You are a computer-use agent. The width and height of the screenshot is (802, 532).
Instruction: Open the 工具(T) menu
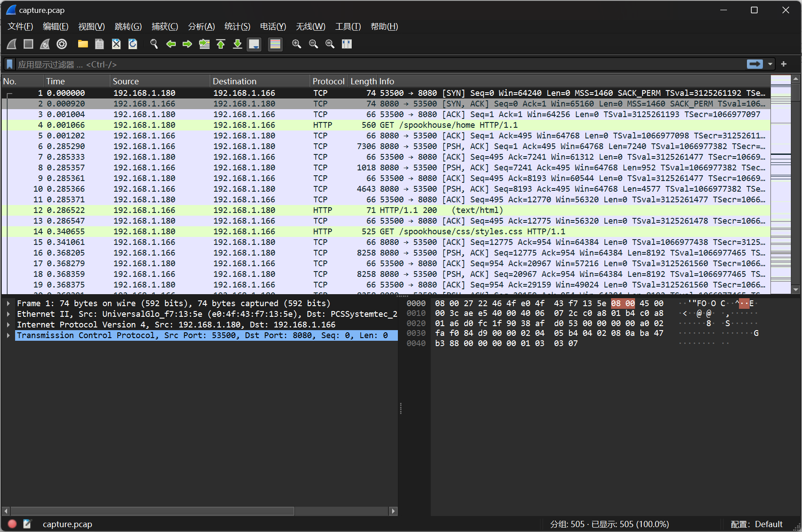pos(348,27)
